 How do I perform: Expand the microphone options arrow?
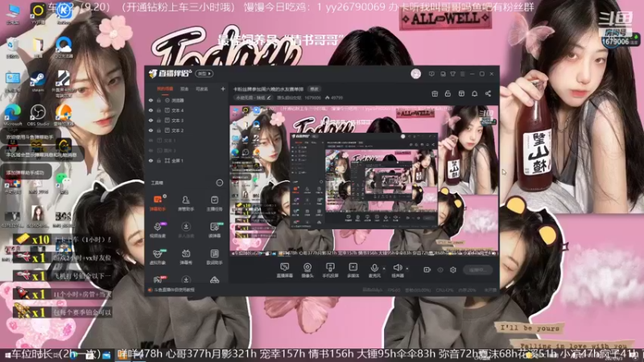[x=384, y=269]
